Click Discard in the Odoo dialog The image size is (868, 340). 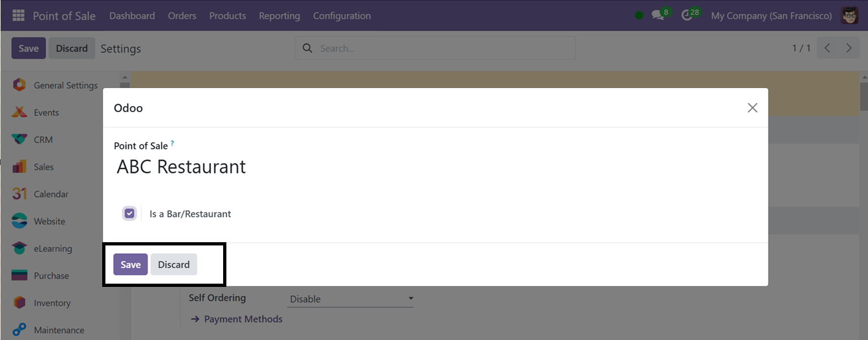point(174,264)
